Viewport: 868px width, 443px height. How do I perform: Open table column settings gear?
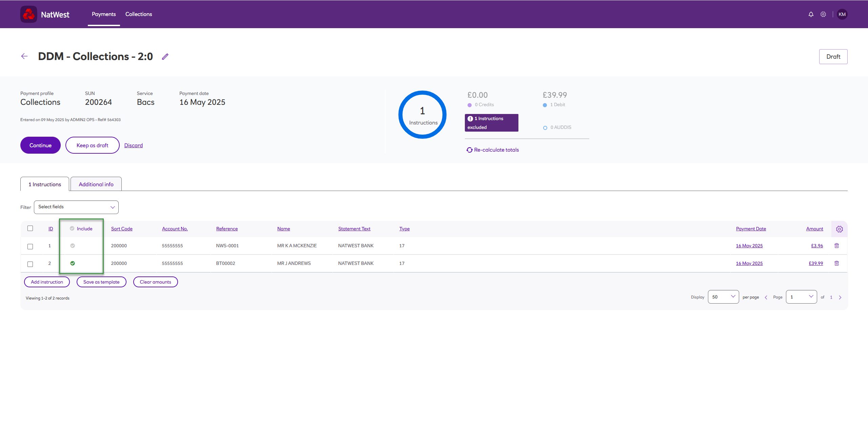coord(839,229)
